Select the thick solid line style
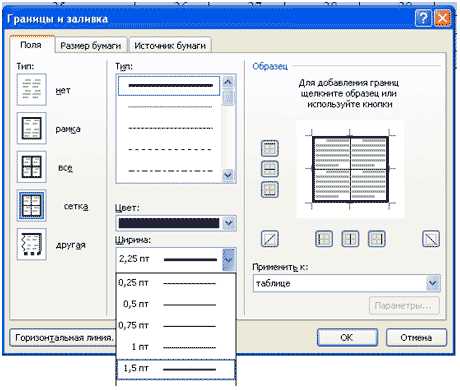 click(x=169, y=86)
